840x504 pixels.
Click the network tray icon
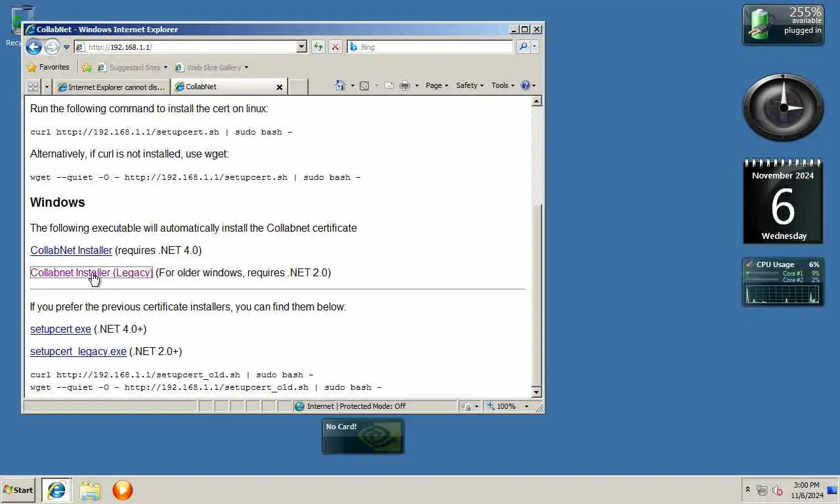762,490
